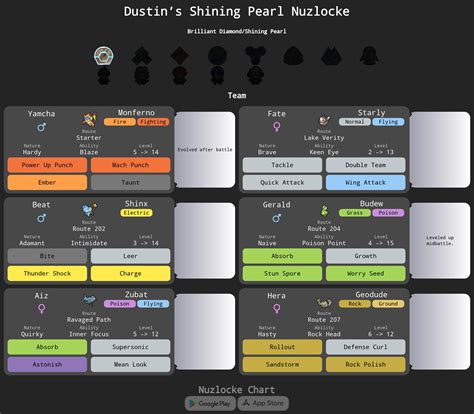This screenshot has height=414, width=474.
Task: Open the App Store link
Action: 263,403
